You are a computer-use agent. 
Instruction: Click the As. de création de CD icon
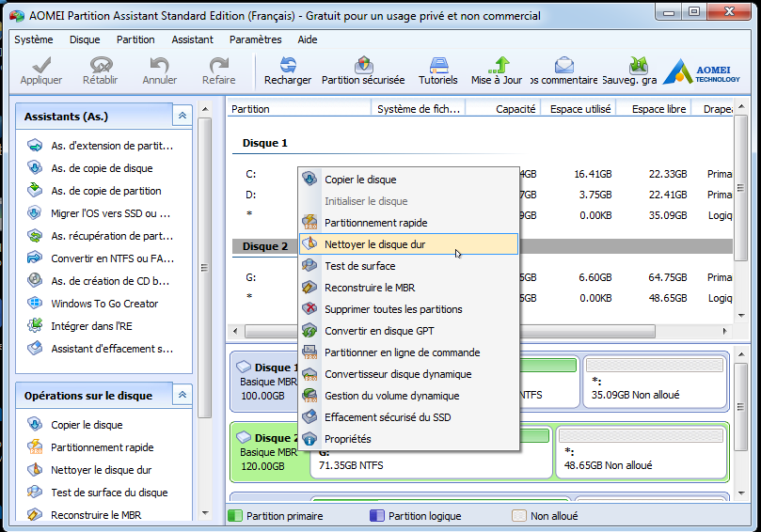(35, 280)
